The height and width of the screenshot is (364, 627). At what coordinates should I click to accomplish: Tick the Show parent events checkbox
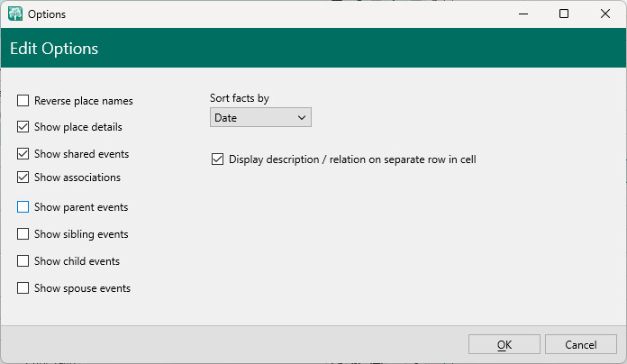[23, 207]
